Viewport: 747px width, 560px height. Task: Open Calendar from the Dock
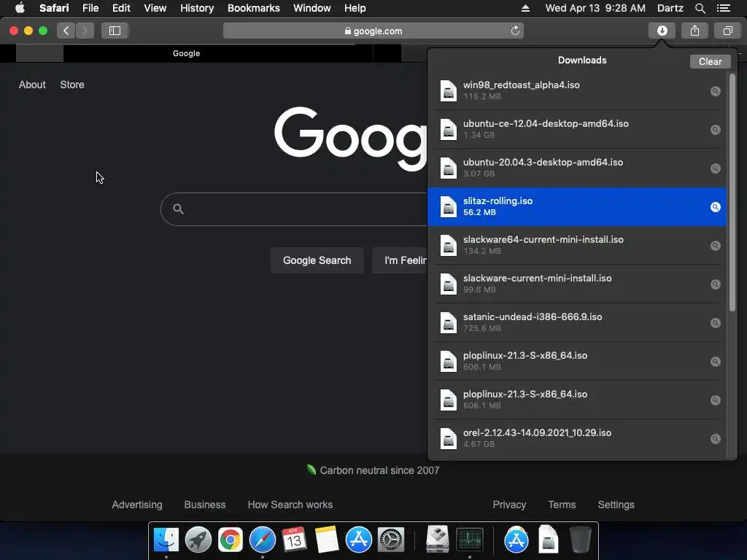click(294, 540)
